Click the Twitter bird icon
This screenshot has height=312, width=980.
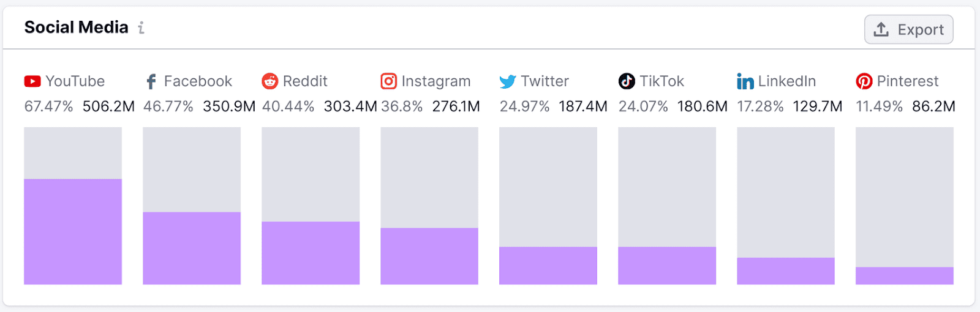[x=508, y=81]
